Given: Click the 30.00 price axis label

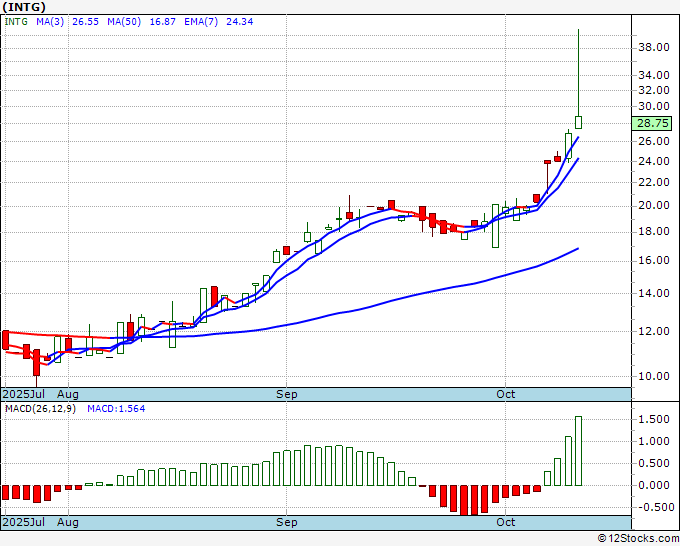Looking at the screenshot, I should click(654, 106).
